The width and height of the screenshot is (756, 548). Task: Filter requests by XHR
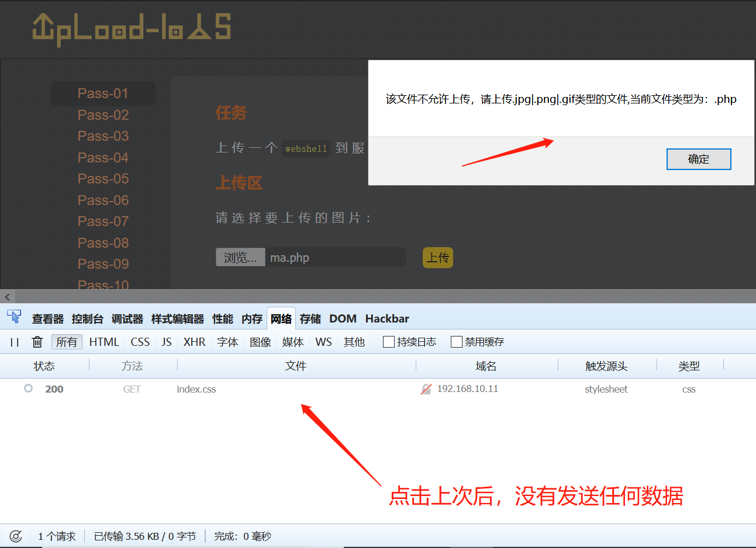click(x=194, y=342)
